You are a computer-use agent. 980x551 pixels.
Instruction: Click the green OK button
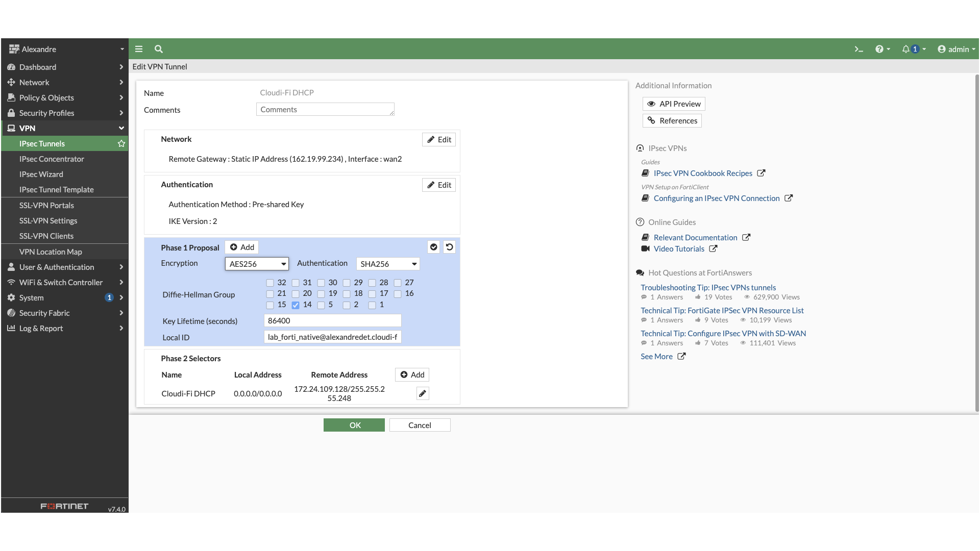[x=354, y=425]
